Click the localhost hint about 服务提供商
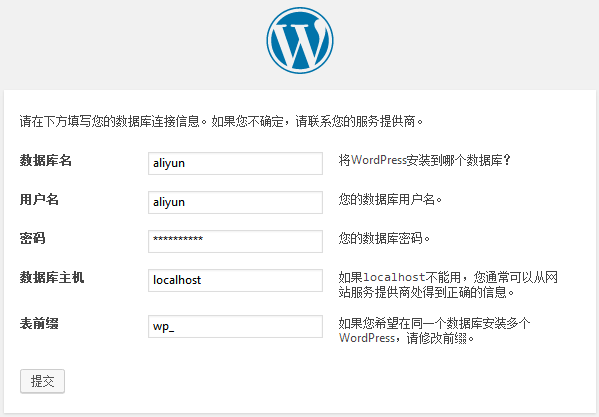 point(448,285)
